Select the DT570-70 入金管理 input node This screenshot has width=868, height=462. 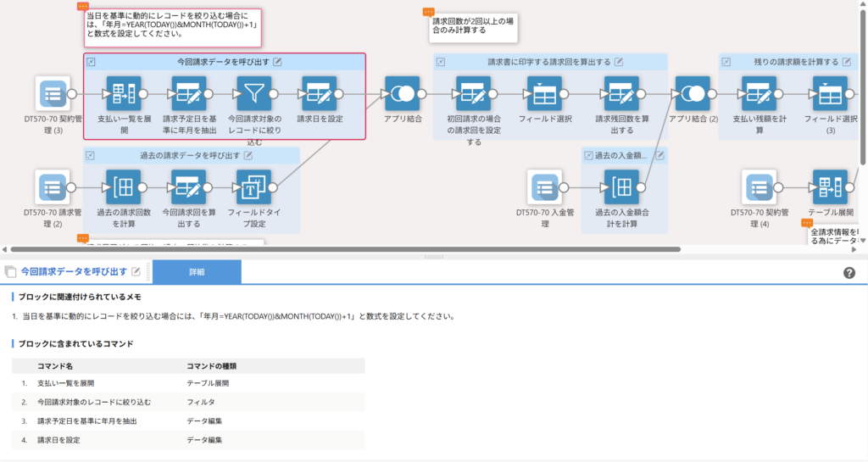tap(544, 187)
